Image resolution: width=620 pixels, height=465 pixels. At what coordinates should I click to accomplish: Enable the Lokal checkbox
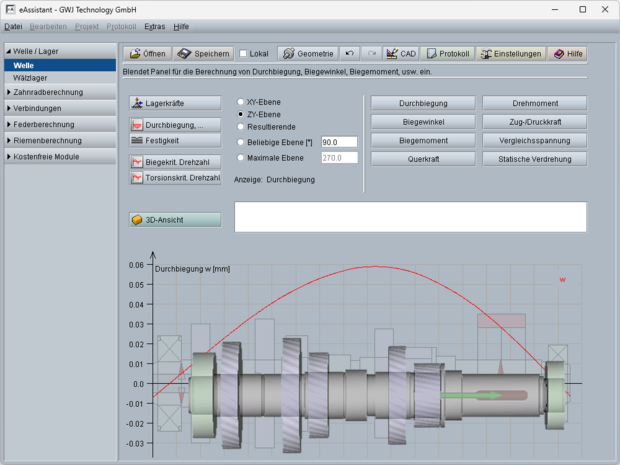tap(243, 54)
